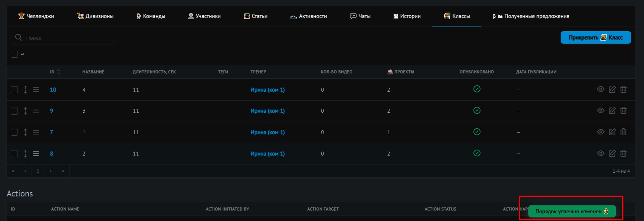Click the Прикрепить Класс button
This screenshot has height=221, width=644.
pos(595,37)
